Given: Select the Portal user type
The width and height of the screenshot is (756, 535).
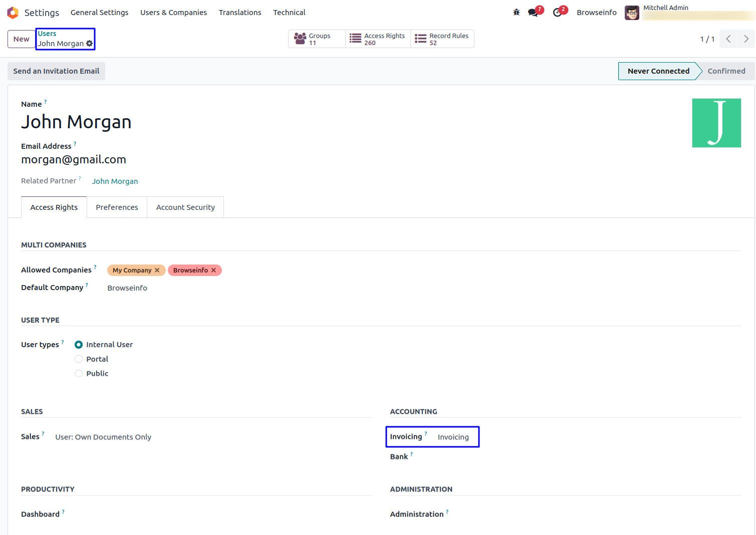Looking at the screenshot, I should coord(79,359).
